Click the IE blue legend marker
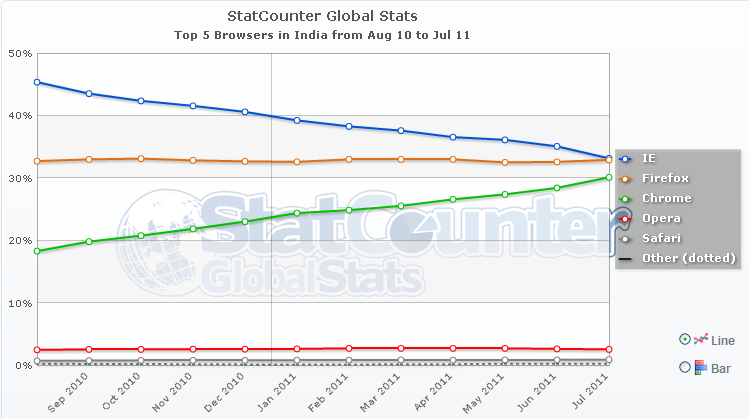The image size is (749, 419). [x=625, y=159]
